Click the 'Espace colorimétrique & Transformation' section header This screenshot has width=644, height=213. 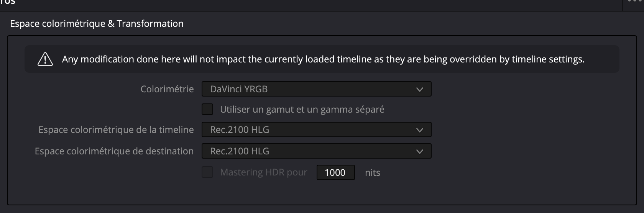pos(97,24)
